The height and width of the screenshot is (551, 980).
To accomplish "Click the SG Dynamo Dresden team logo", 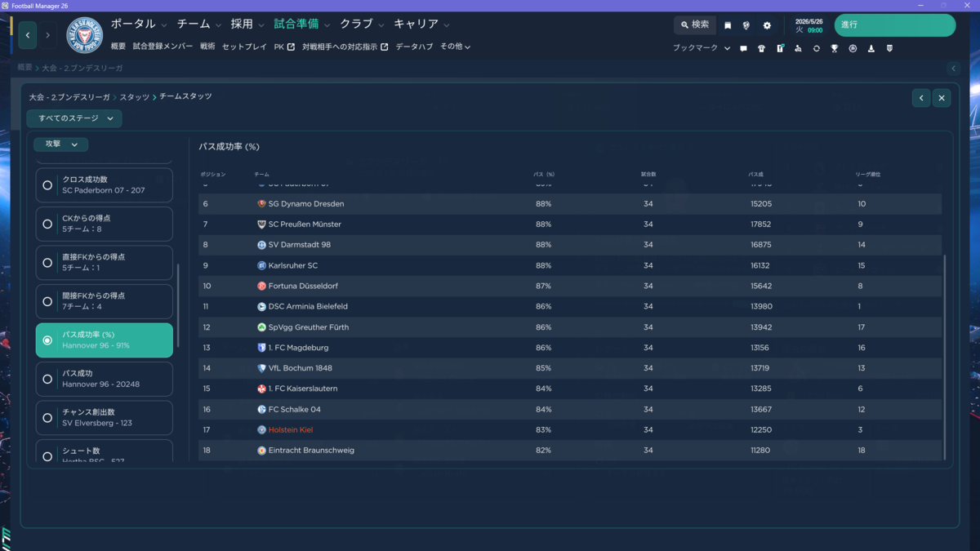I will coord(261,204).
